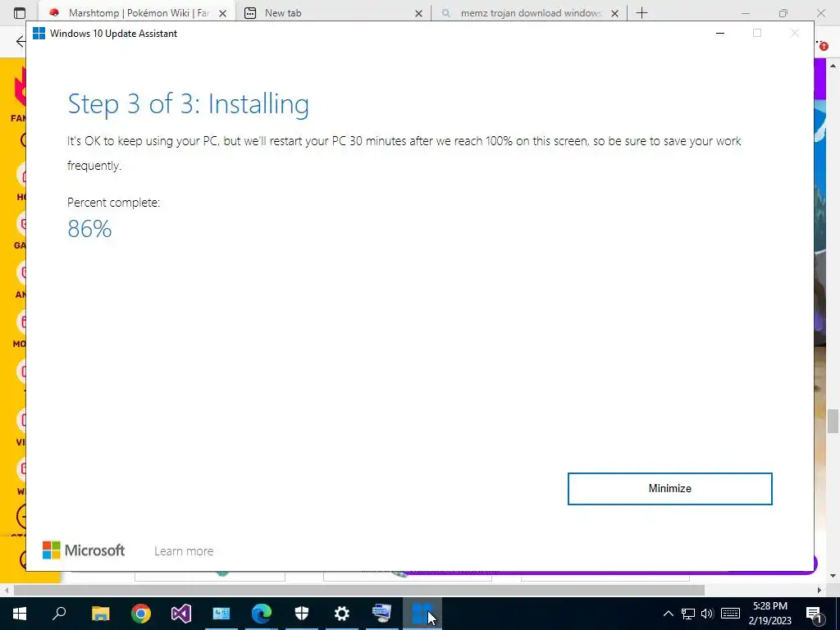The width and height of the screenshot is (840, 630).
Task: Open the blue window app icon next to Visual Studio
Action: 221,614
